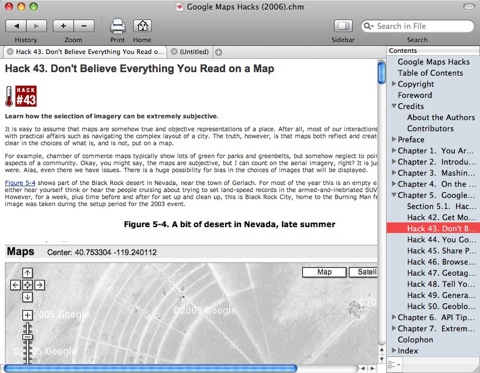Viewport: 480px width, 373px height.
Task: Toggle the Sidebar panel
Action: pos(343,26)
